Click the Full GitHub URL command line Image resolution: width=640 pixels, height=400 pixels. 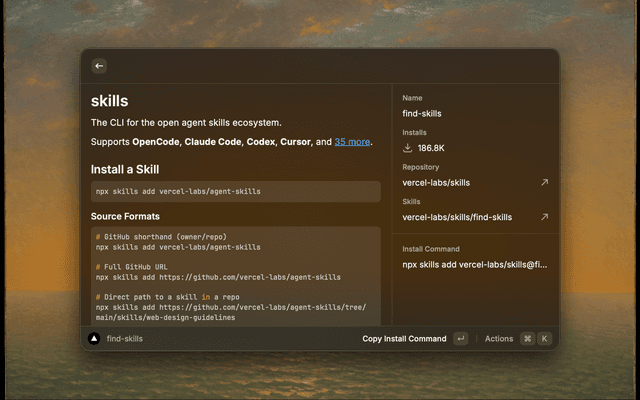click(x=218, y=277)
